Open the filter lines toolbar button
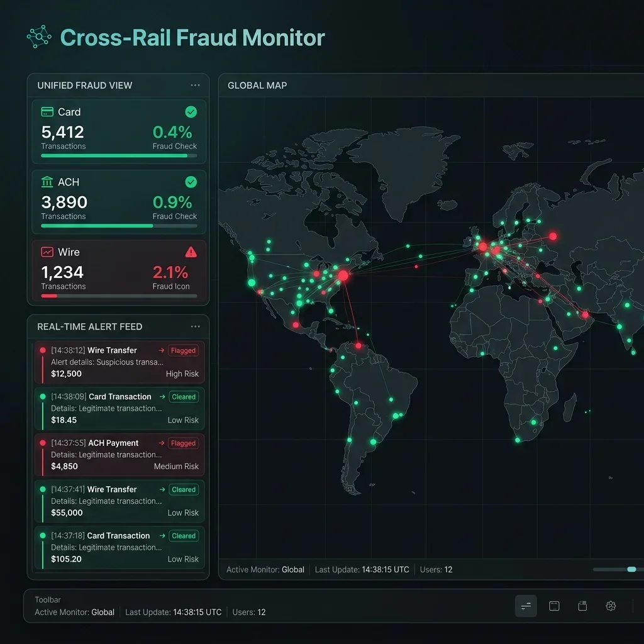Screen dimensions: 644x644 pyautogui.click(x=526, y=606)
